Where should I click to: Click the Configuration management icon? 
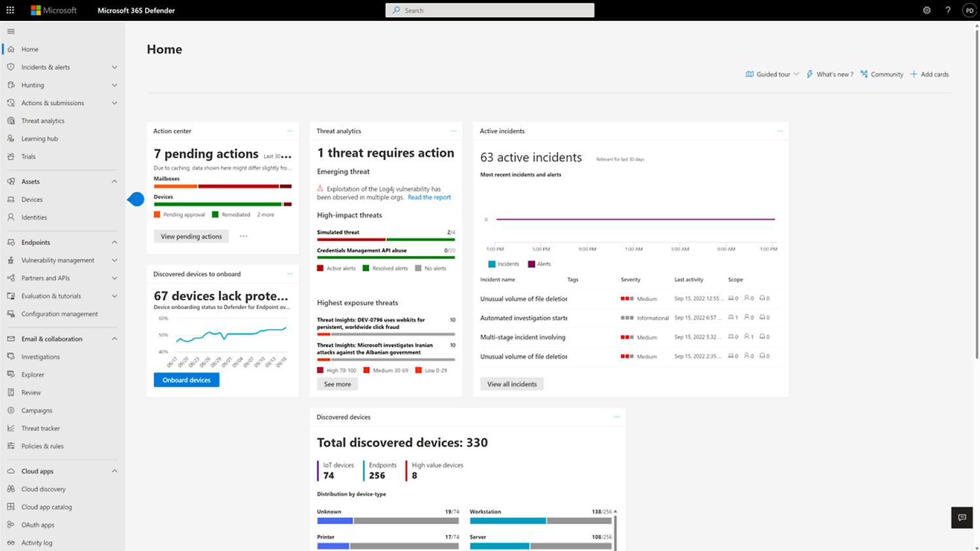click(10, 314)
